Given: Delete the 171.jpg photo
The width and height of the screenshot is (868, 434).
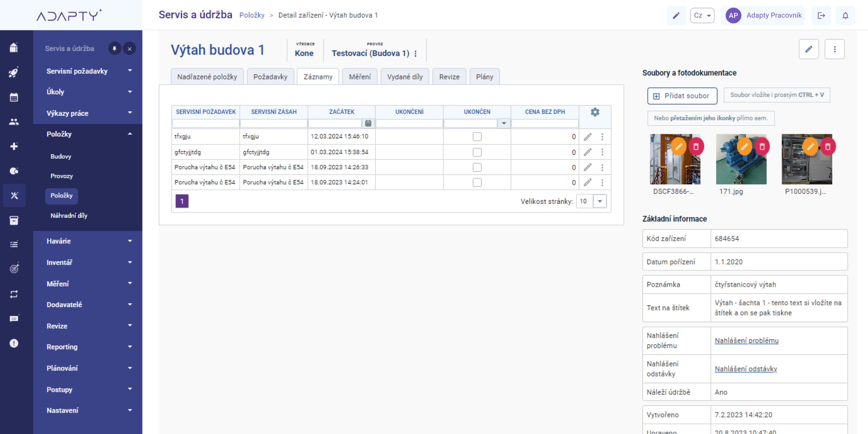Looking at the screenshot, I should 762,146.
